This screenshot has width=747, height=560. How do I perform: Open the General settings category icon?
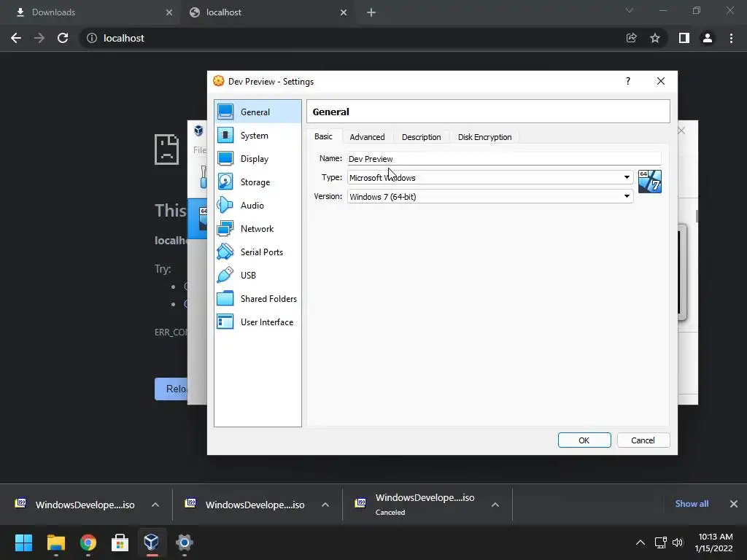coord(225,112)
